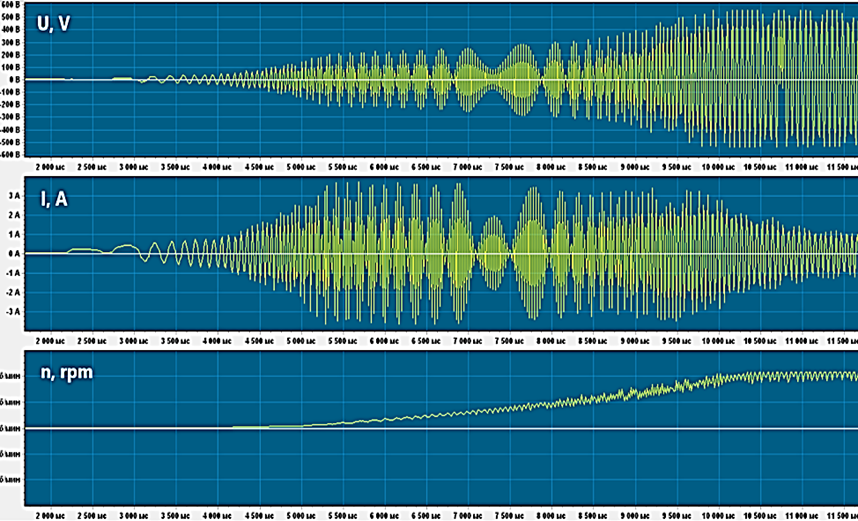Click the 2 000 ms tick under current chart
The height and width of the screenshot is (521, 858).
pos(51,342)
